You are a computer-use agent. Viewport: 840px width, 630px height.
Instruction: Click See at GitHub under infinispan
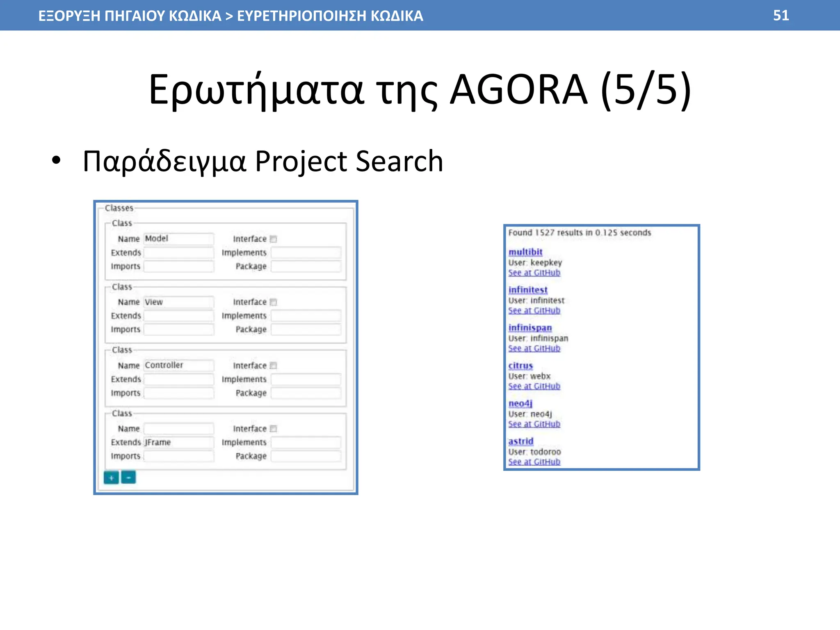(x=534, y=348)
